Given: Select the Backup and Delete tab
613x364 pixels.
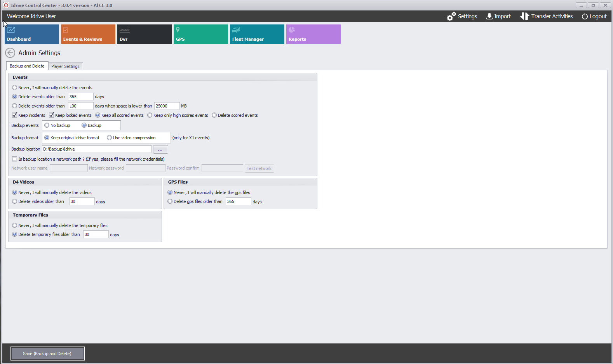Looking at the screenshot, I should pyautogui.click(x=27, y=66).
